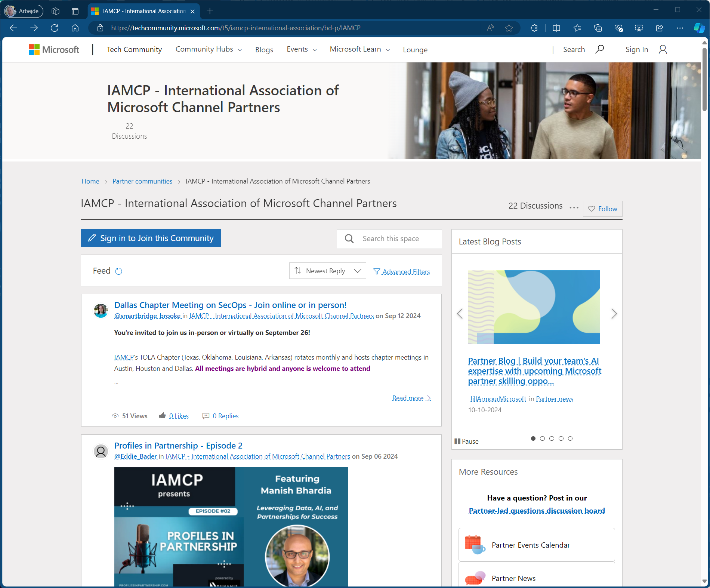710x588 pixels.
Task: Click the Sign In user avatar icon
Action: [663, 50]
